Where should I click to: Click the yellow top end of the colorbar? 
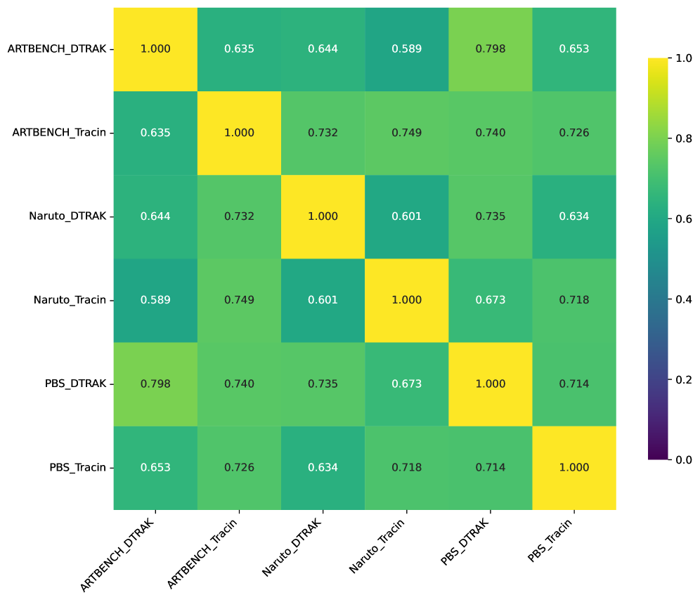[x=659, y=61]
